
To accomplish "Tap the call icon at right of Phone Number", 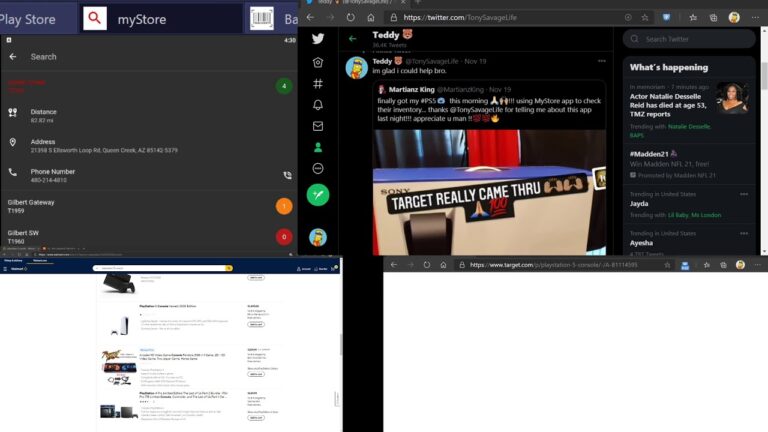I will point(288,175).
